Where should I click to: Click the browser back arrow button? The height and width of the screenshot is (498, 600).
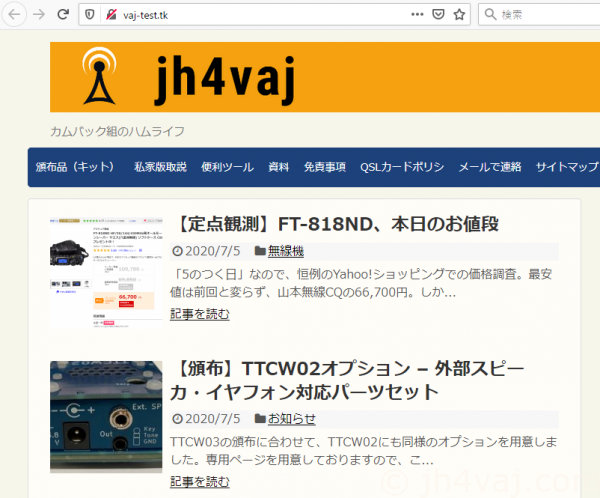click(x=13, y=14)
